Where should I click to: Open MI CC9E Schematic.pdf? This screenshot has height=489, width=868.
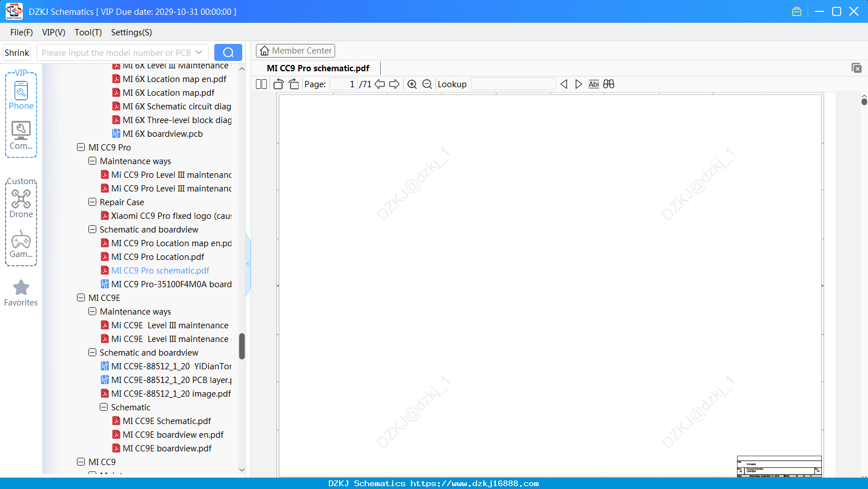coord(161,421)
